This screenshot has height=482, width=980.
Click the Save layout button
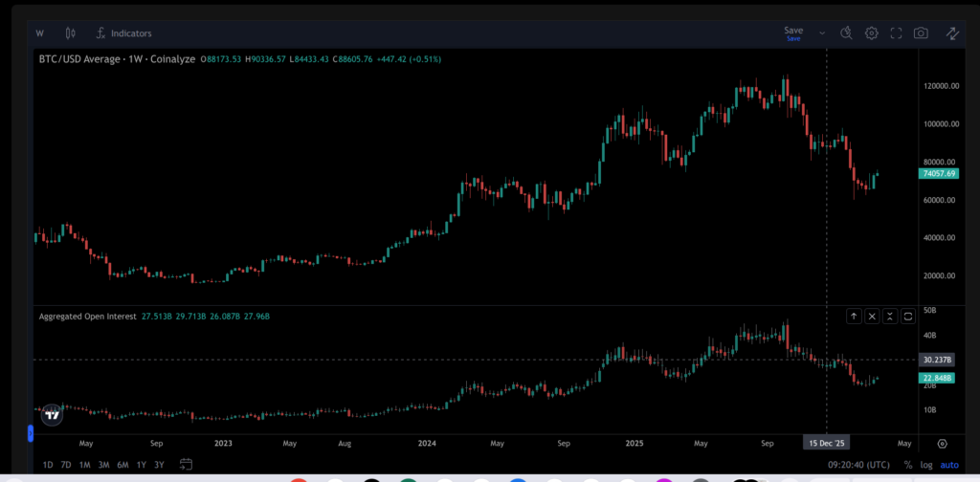[793, 33]
